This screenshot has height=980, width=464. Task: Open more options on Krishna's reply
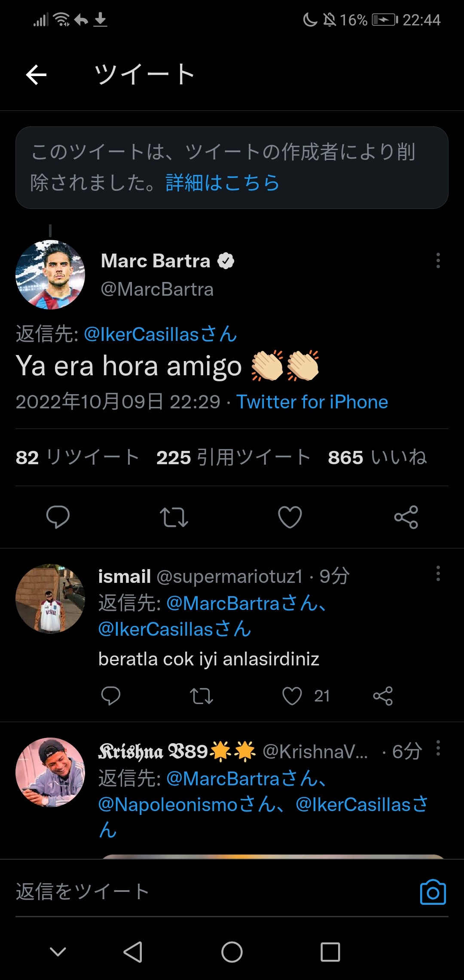tap(438, 748)
